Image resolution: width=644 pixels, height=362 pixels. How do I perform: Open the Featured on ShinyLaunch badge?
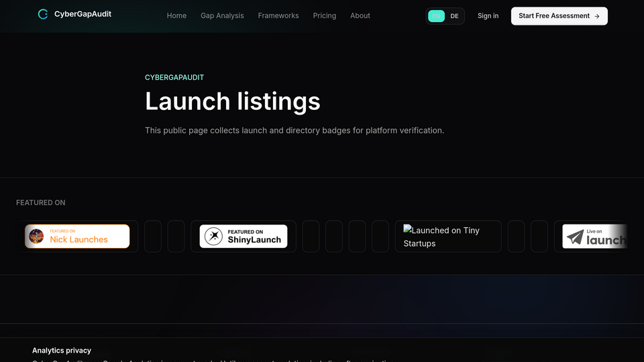click(x=244, y=236)
